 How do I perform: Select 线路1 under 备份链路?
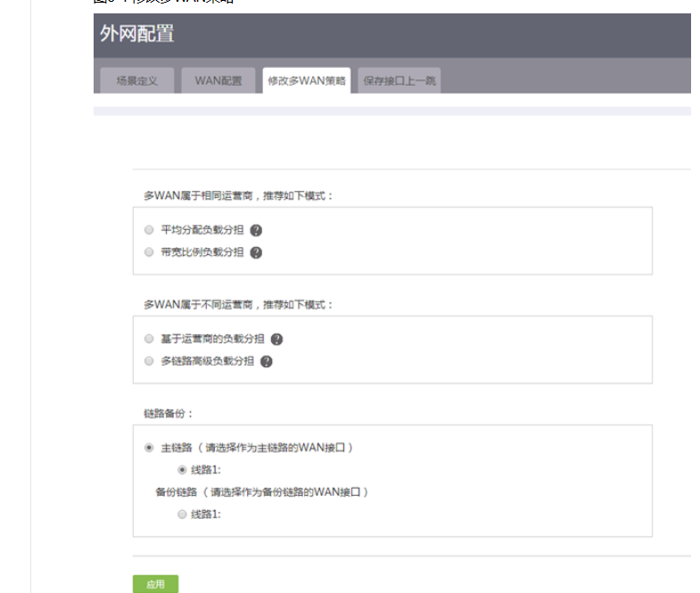tap(182, 515)
